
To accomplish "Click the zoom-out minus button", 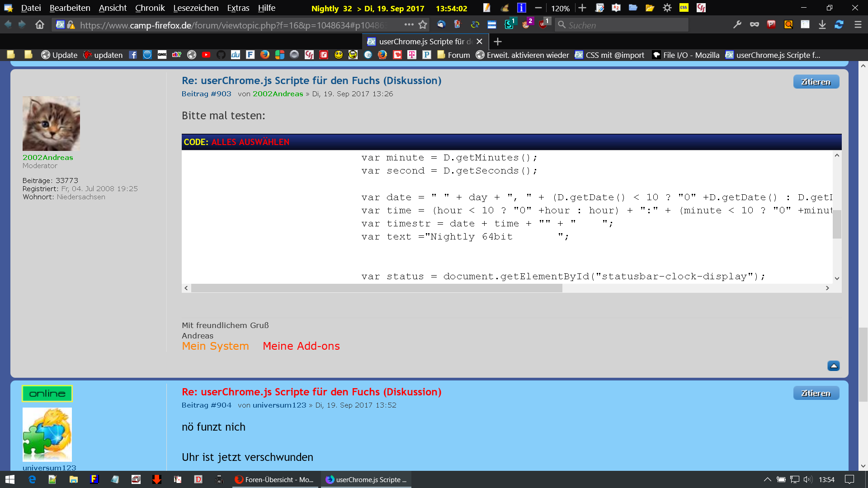I will pyautogui.click(x=538, y=8).
